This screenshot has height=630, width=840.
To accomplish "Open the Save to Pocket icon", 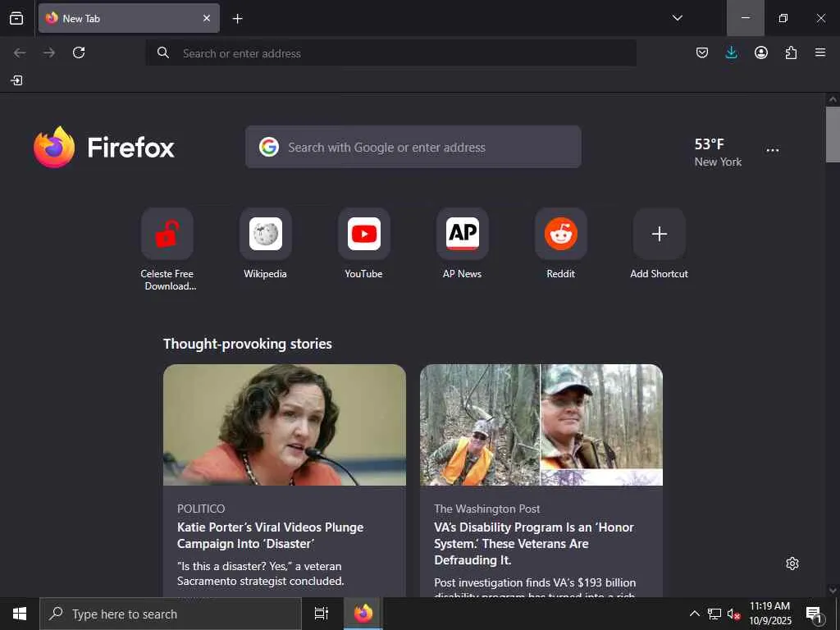I will [702, 52].
